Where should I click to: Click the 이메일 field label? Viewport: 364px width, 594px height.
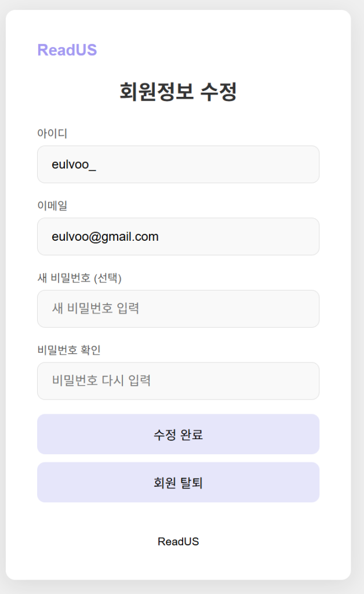pos(52,206)
